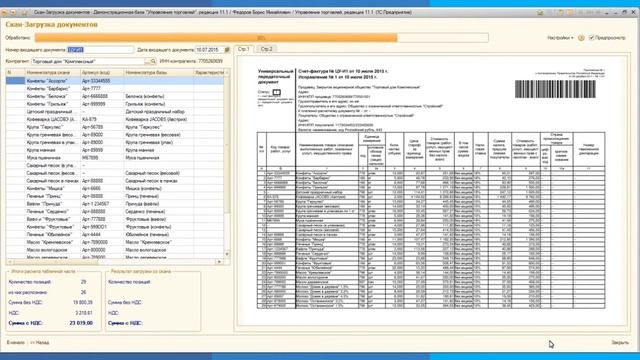Select row Детский праздничный in scan column
The height and width of the screenshot is (360, 640).
53,112
